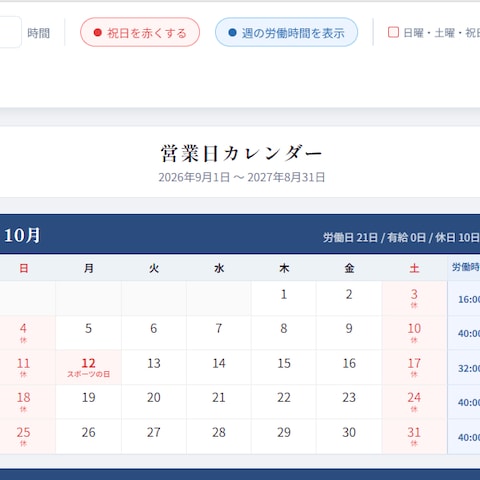This screenshot has width=480, height=480.
Task: Select Saturday October 10 holiday cell
Action: pyautogui.click(x=414, y=333)
